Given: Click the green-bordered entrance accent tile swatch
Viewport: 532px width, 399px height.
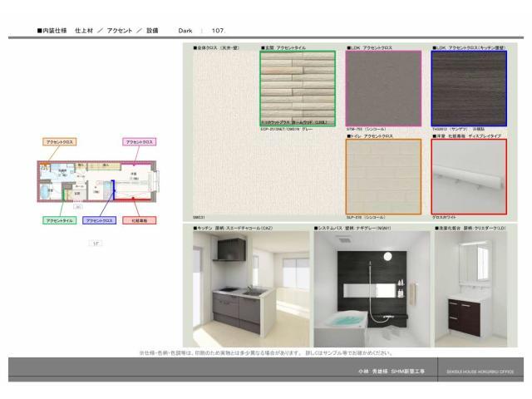Looking at the screenshot, I should point(298,88).
